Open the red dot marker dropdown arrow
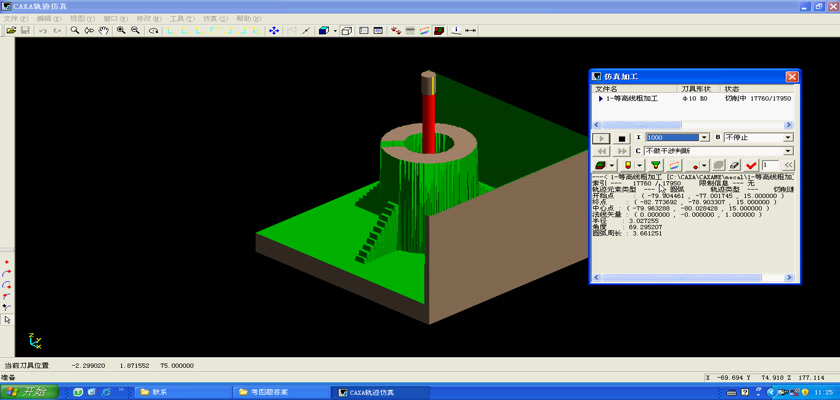The width and height of the screenshot is (840, 400). 705,165
